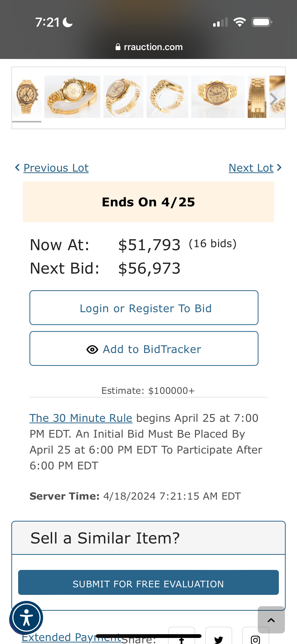The width and height of the screenshot is (297, 644).
Task: Click Login or Register To Bid
Action: [x=144, y=308]
